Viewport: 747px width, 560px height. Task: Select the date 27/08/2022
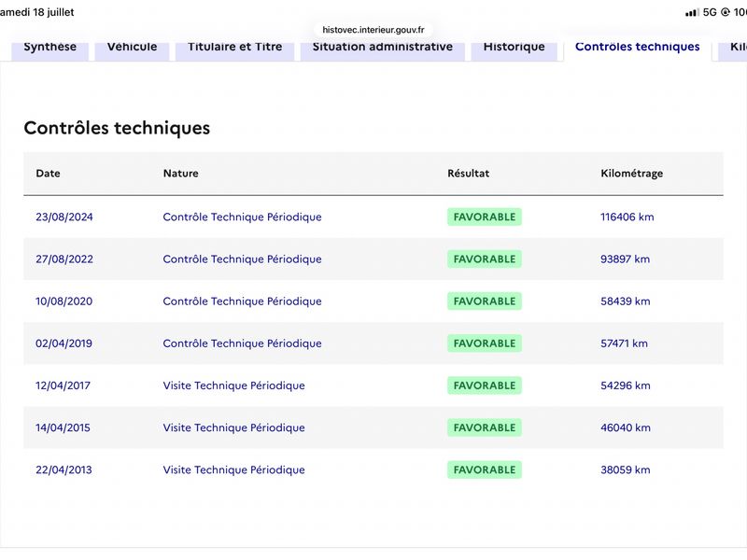click(x=64, y=259)
